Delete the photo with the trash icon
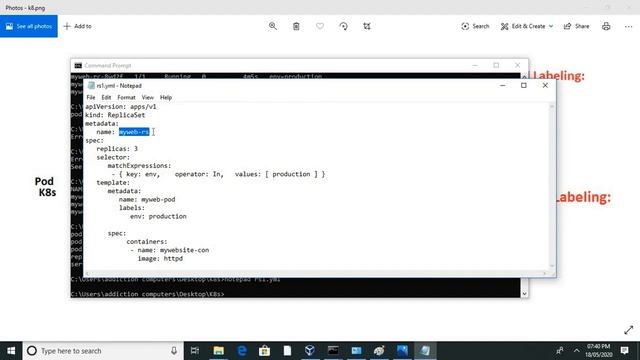Viewport: 640px width, 360px height. tap(296, 26)
